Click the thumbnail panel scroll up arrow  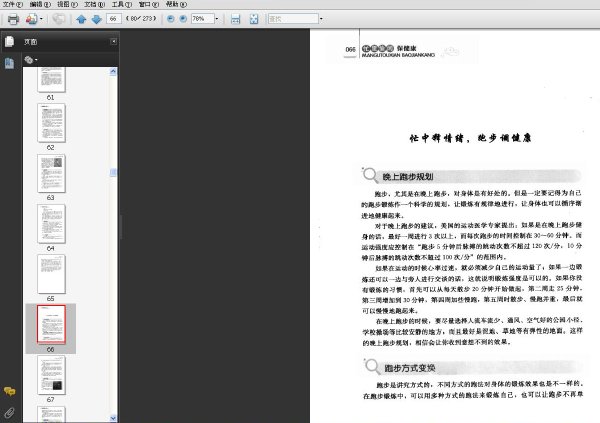pos(113,72)
